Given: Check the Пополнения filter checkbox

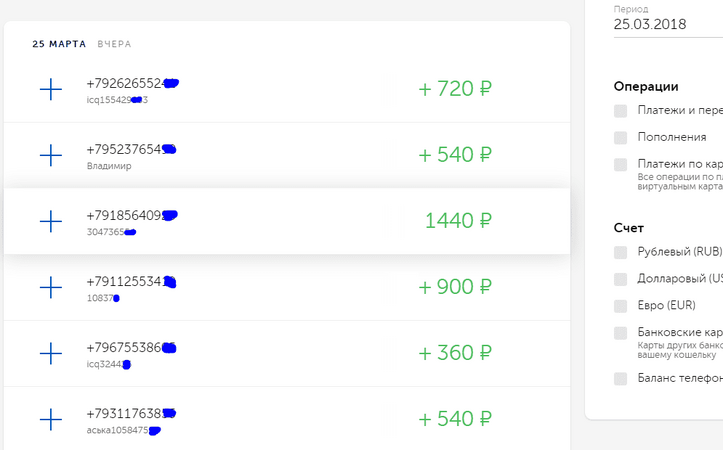Looking at the screenshot, I should coord(621,137).
